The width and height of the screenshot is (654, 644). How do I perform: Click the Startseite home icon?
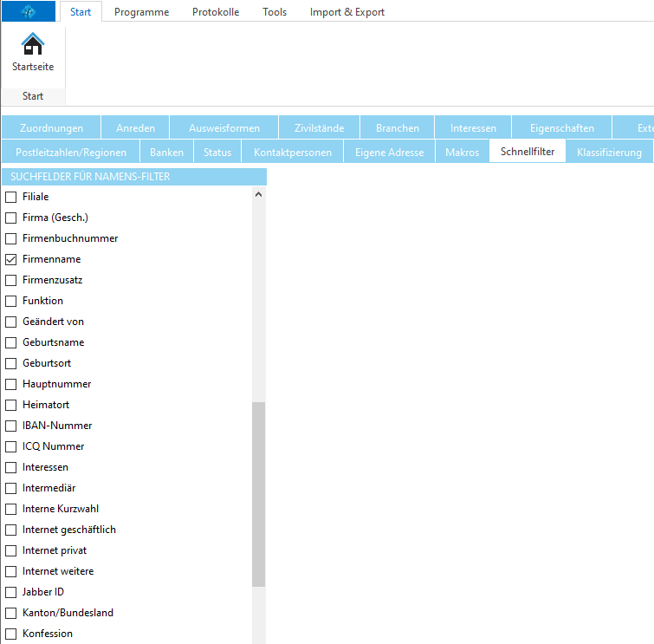click(33, 44)
